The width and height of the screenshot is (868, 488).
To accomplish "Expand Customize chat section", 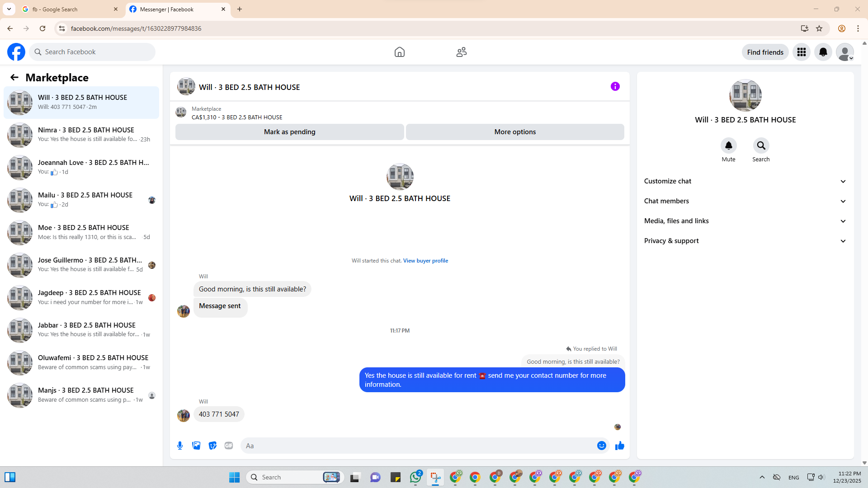I will pyautogui.click(x=745, y=181).
